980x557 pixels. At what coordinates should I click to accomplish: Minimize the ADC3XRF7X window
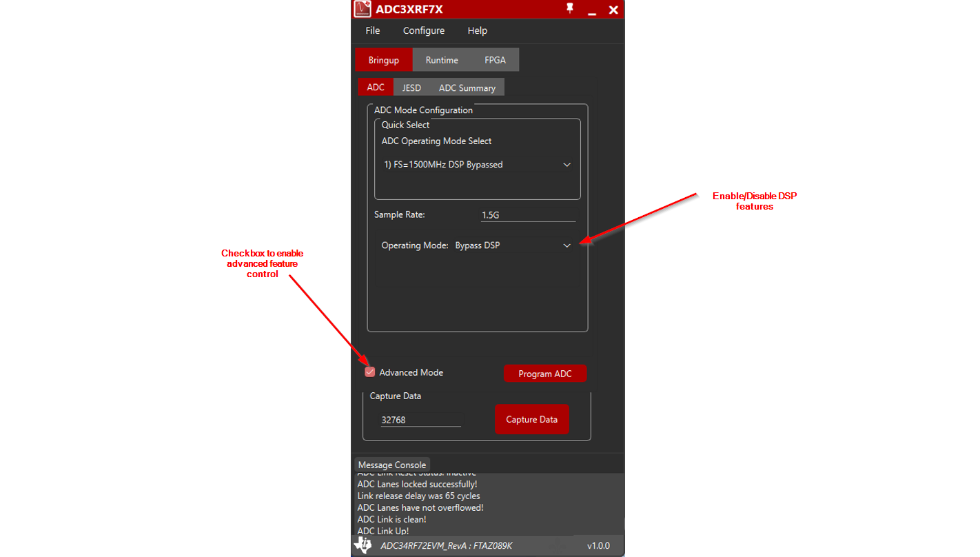pyautogui.click(x=591, y=10)
